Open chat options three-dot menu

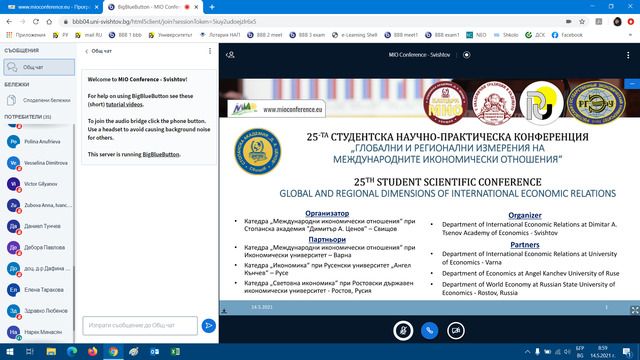tap(210, 51)
